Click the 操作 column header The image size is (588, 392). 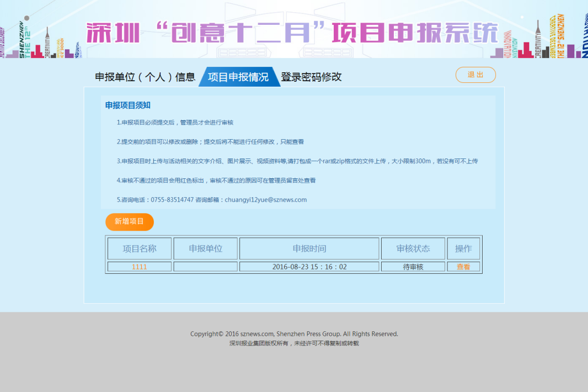coord(463,248)
